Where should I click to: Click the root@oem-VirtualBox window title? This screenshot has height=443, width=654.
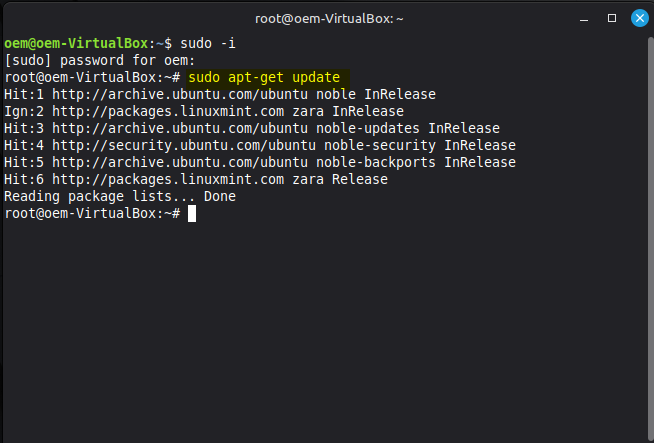[327, 18]
